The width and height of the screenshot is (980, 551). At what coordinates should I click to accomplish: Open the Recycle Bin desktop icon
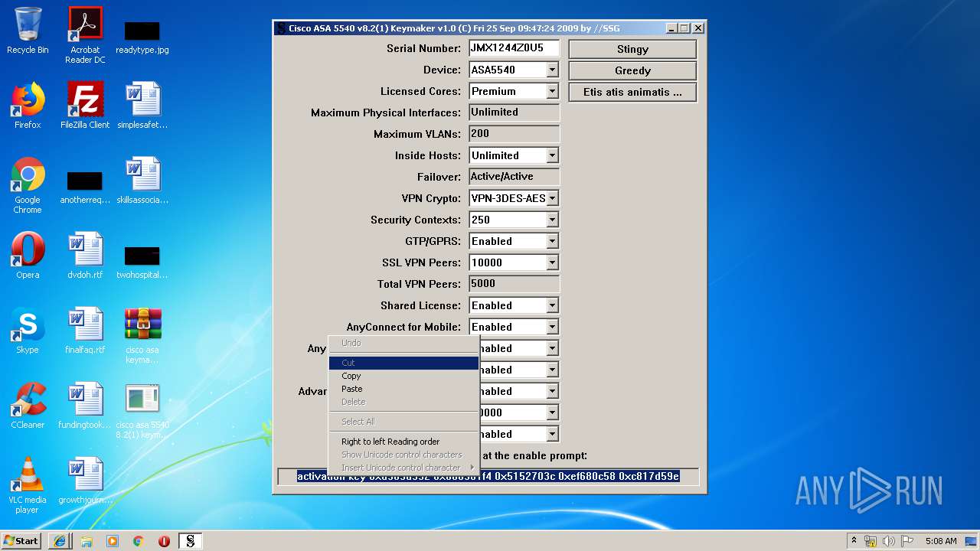(x=28, y=31)
